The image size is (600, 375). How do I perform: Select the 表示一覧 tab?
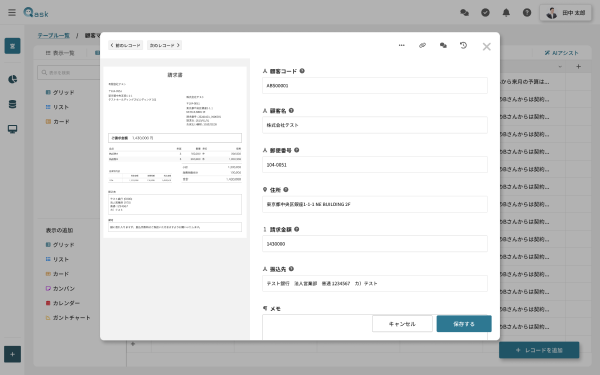click(60, 53)
